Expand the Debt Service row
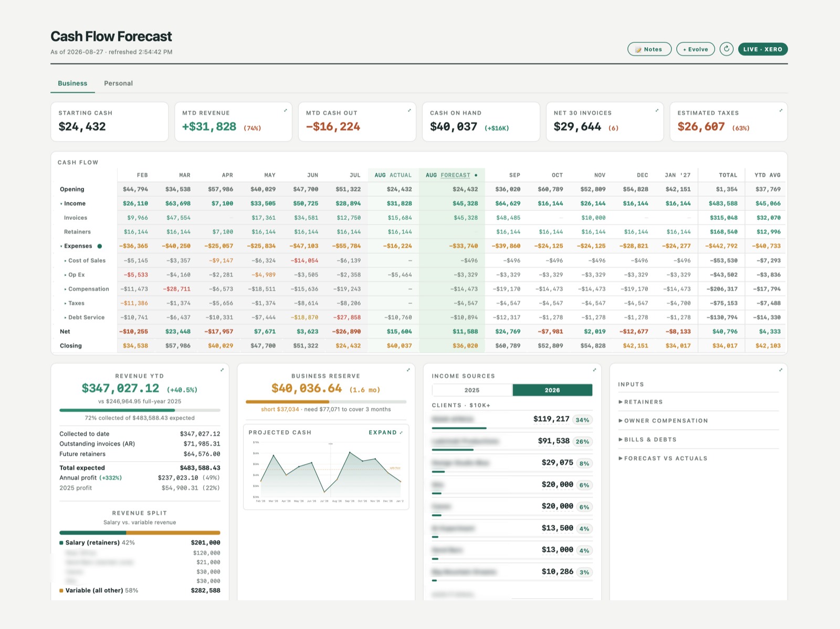The width and height of the screenshot is (840, 629). click(66, 317)
